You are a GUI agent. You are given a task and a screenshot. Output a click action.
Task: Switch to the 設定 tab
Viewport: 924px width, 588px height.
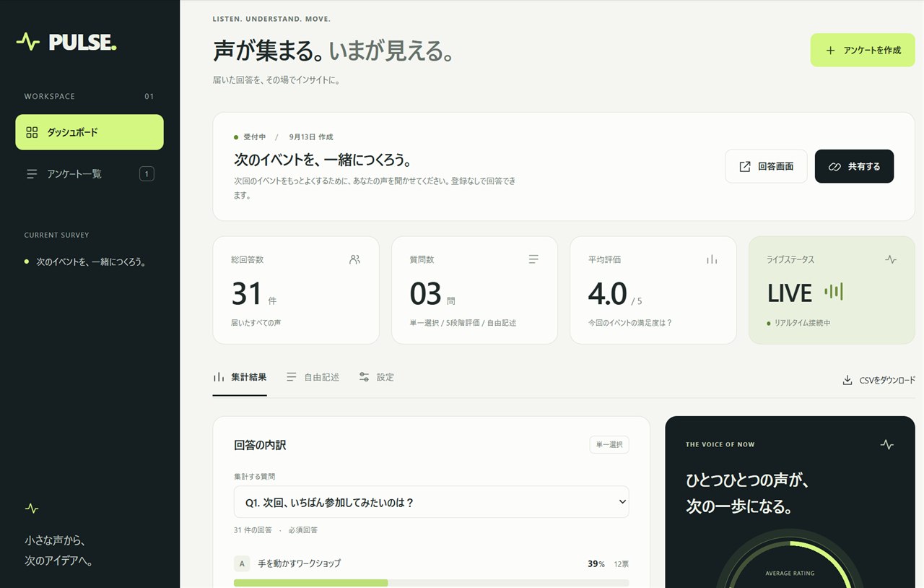tap(376, 377)
